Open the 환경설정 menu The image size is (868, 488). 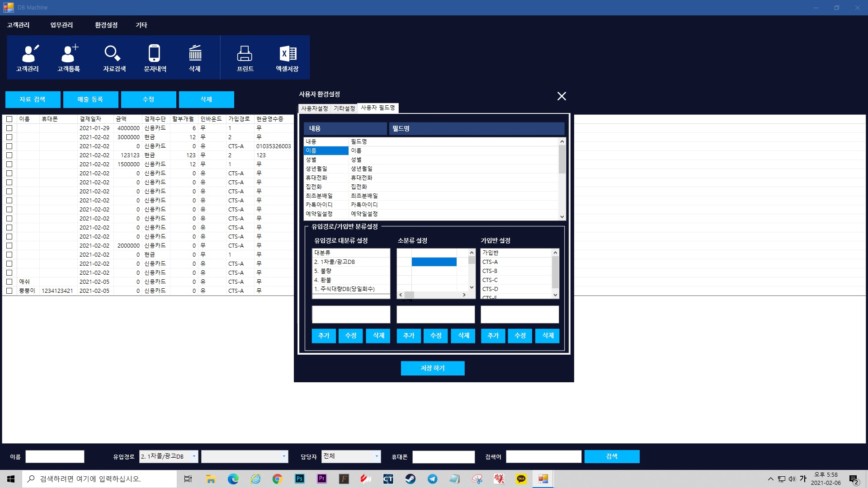(106, 25)
